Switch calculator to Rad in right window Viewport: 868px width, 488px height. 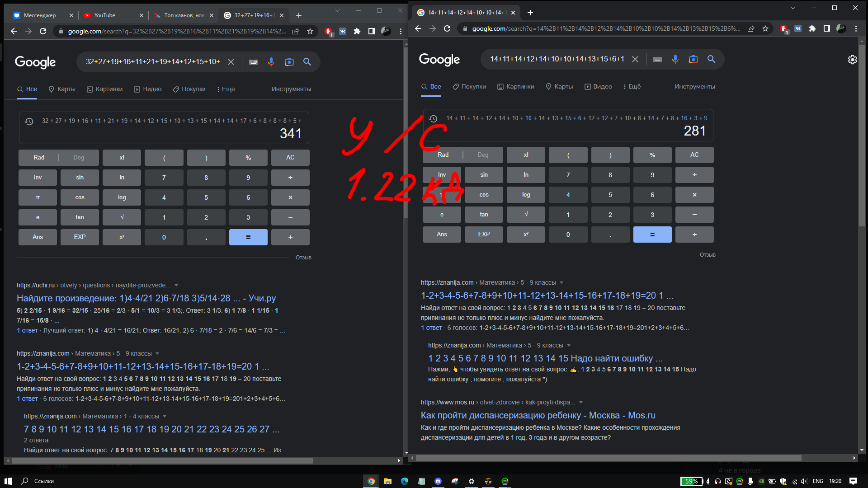pos(443,155)
